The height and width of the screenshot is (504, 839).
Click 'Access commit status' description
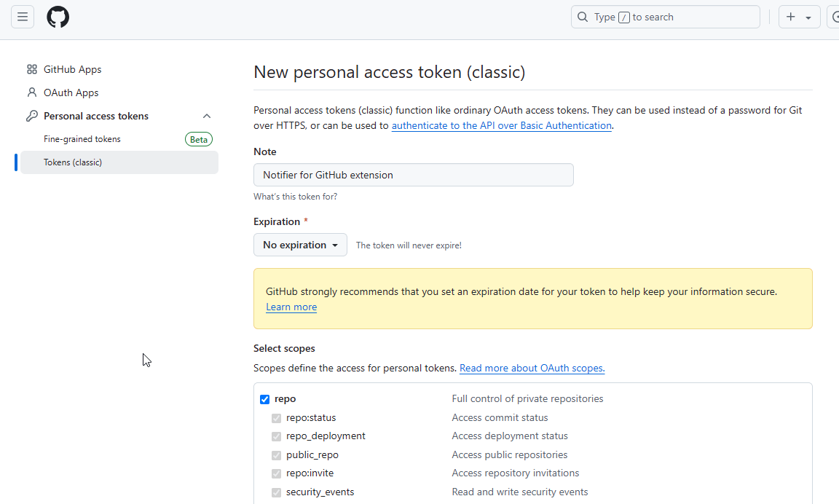(x=500, y=418)
